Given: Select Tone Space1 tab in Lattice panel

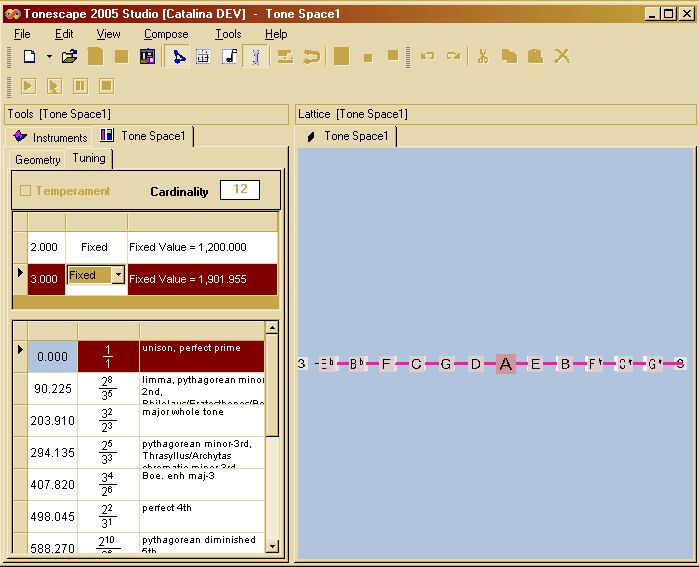Looking at the screenshot, I should (x=348, y=136).
